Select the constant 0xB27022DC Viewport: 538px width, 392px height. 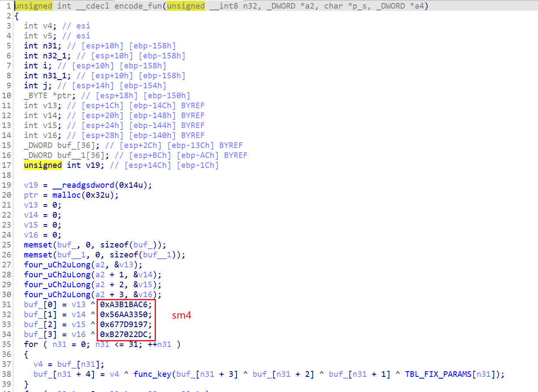(x=123, y=334)
